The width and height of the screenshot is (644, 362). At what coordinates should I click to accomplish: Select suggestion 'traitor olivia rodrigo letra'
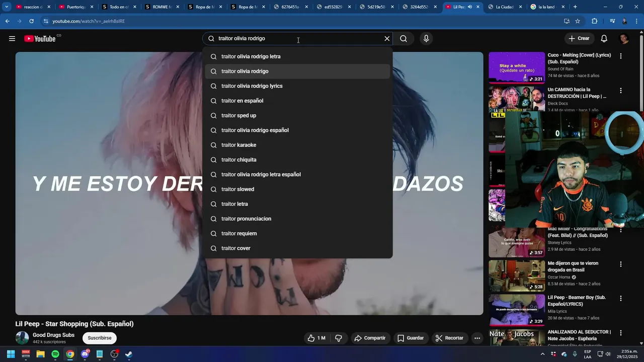[297, 56]
